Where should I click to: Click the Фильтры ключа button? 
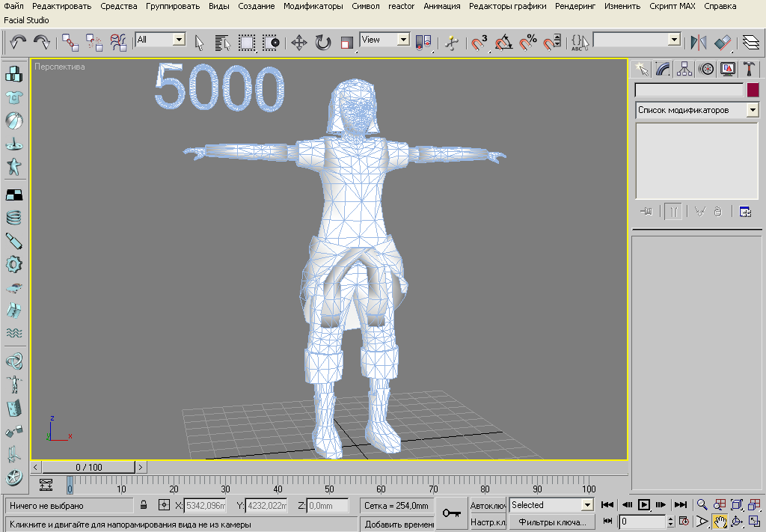pos(551,522)
